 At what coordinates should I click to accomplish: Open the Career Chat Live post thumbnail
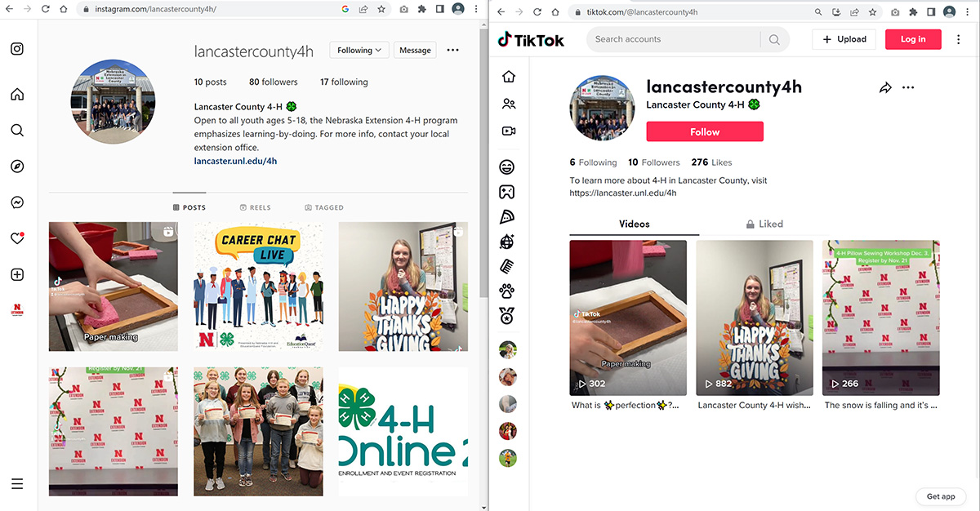[258, 287]
